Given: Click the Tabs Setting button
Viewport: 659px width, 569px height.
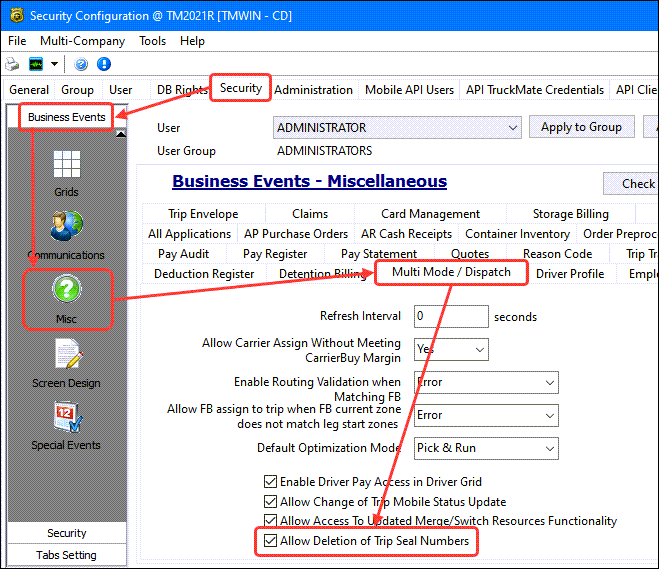Looking at the screenshot, I should [x=66, y=555].
